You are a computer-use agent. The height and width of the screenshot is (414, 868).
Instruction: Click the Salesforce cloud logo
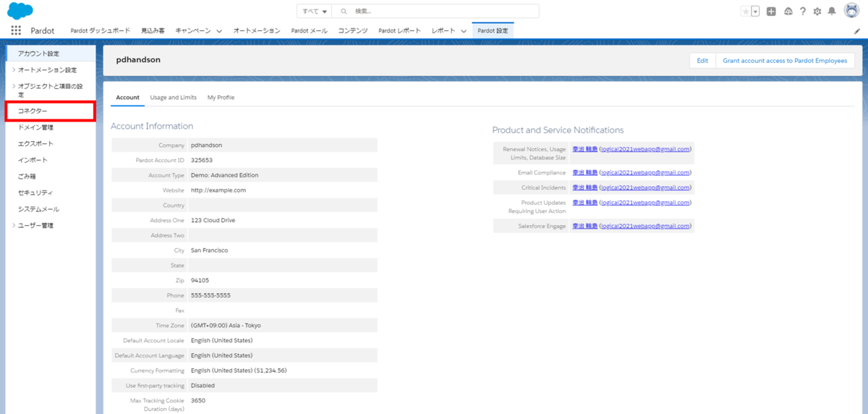20,11
